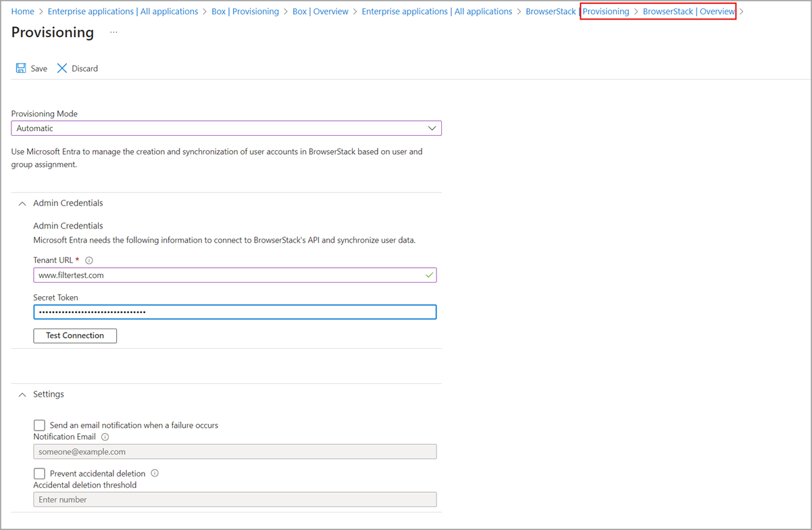The height and width of the screenshot is (530, 812).
Task: Click the BrowserStack | Overview breadcrumb
Action: pos(688,11)
